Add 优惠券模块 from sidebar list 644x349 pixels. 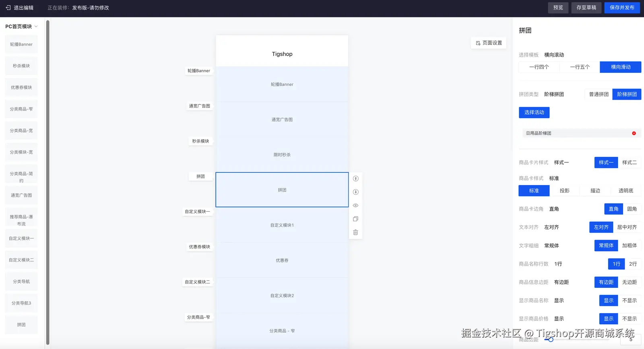tap(21, 87)
